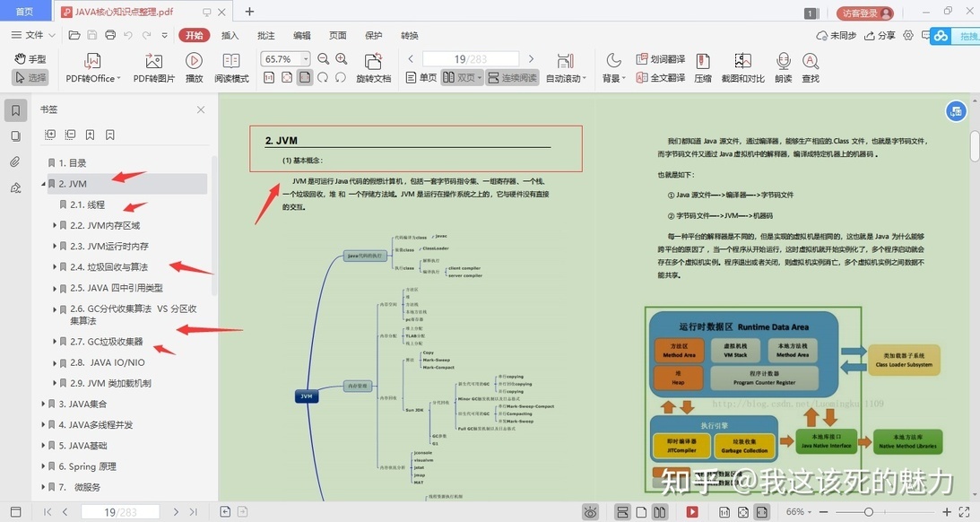The height and width of the screenshot is (522, 980).
Task: Click the 未同步 sync status button
Action: coord(837,35)
